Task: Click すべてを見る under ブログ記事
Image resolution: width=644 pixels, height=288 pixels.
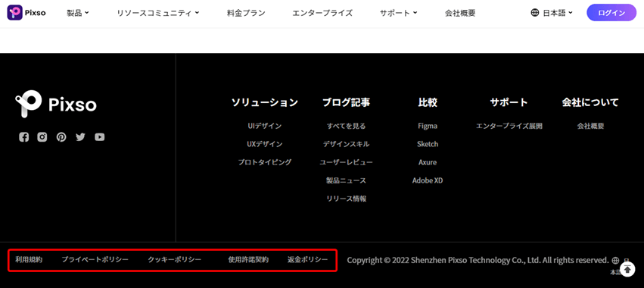Action: (347, 126)
